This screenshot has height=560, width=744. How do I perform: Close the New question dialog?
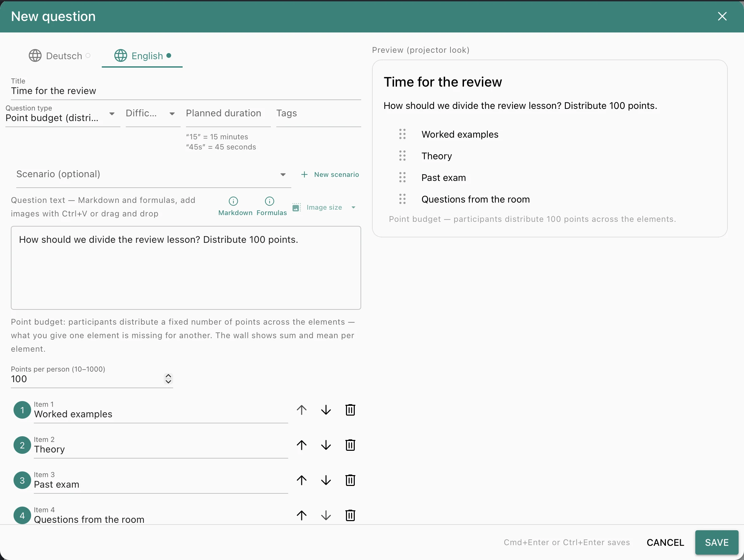coord(722,16)
